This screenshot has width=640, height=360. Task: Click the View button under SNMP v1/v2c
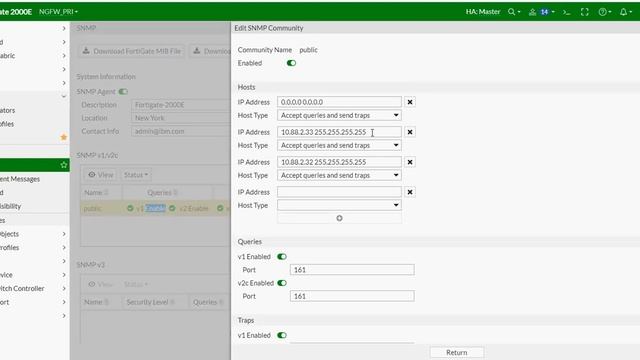(100, 175)
